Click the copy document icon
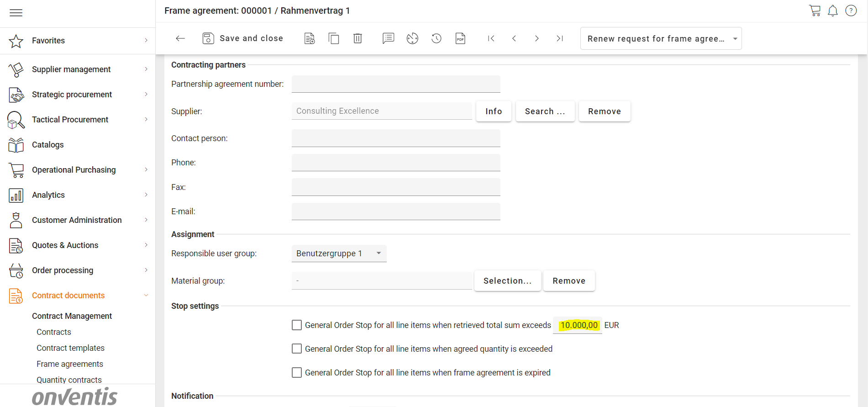Image resolution: width=868 pixels, height=407 pixels. pos(334,38)
